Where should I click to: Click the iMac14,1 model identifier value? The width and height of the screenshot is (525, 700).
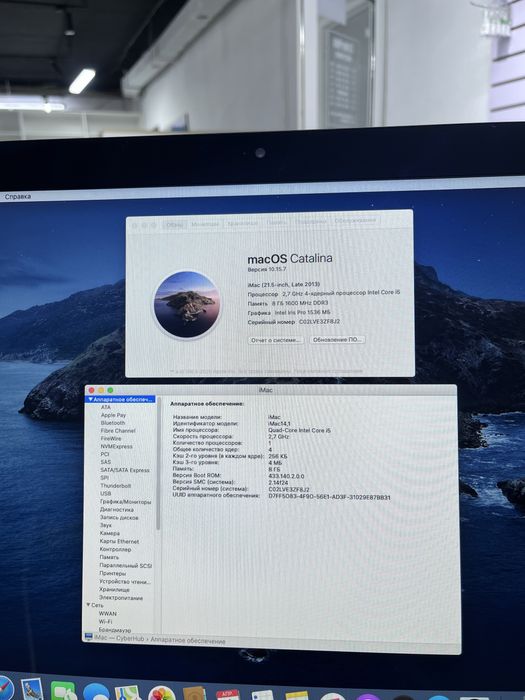point(279,424)
